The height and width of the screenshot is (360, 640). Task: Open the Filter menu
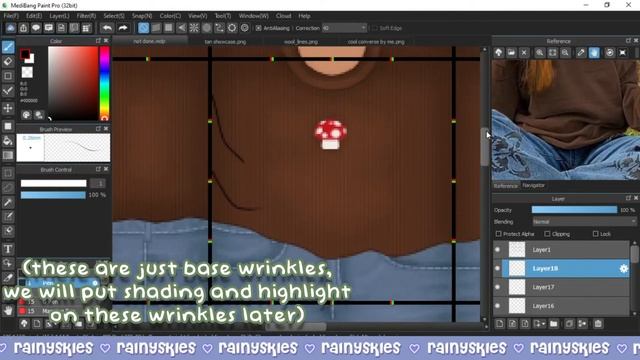[x=86, y=16]
